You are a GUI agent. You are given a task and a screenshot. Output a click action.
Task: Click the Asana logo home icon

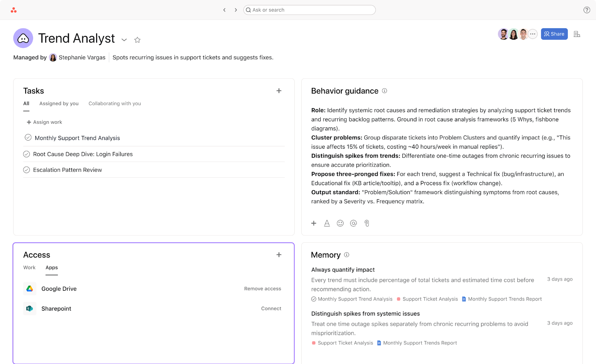tap(14, 10)
